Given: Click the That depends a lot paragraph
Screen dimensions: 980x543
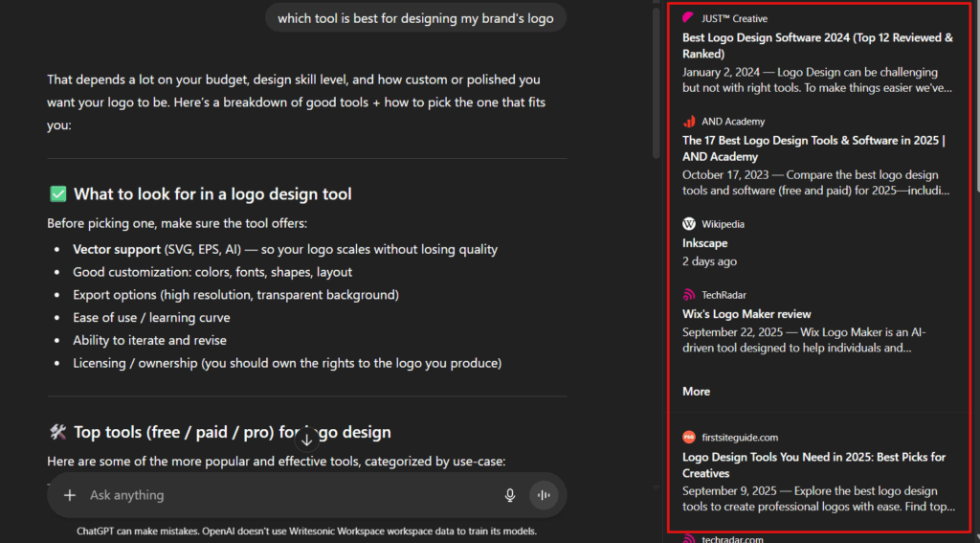Looking at the screenshot, I should 297,102.
